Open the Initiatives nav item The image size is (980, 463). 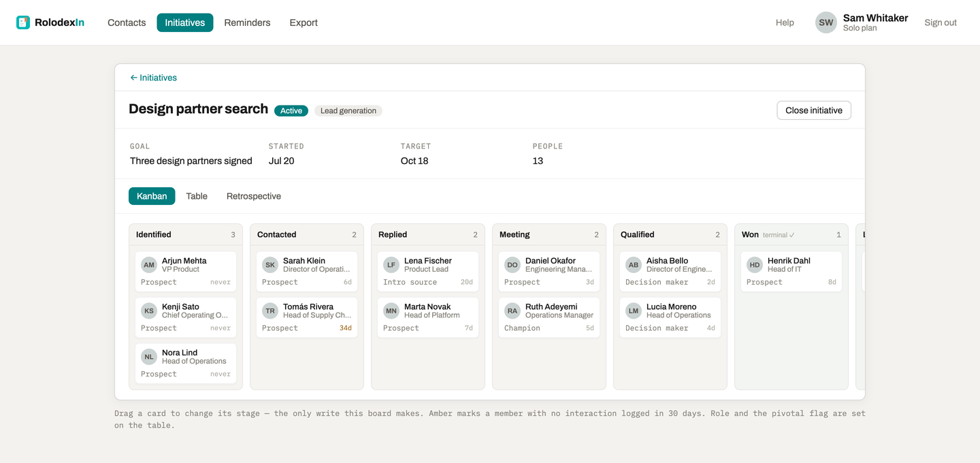(x=185, y=22)
